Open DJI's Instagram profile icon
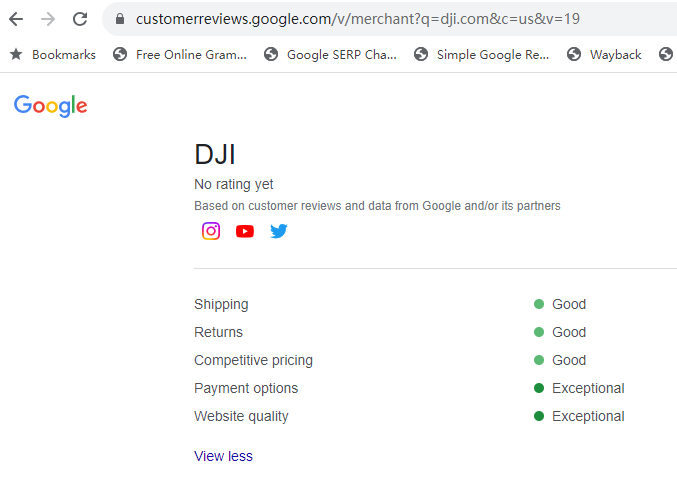Screen dimensions: 677x477 click(211, 231)
